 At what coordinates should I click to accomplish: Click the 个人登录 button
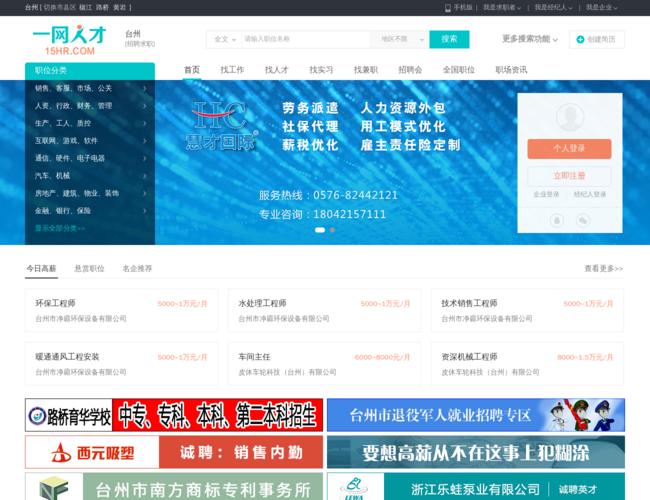point(569,149)
